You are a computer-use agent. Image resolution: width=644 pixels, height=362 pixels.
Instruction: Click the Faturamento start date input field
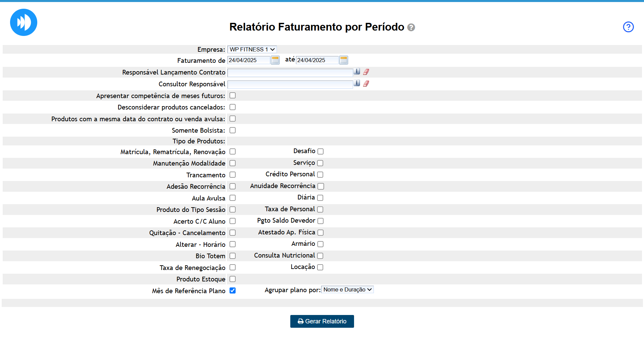click(249, 60)
